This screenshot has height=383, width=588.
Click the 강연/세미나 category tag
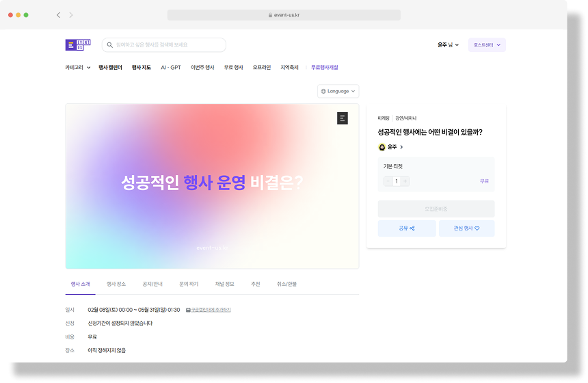pos(405,118)
